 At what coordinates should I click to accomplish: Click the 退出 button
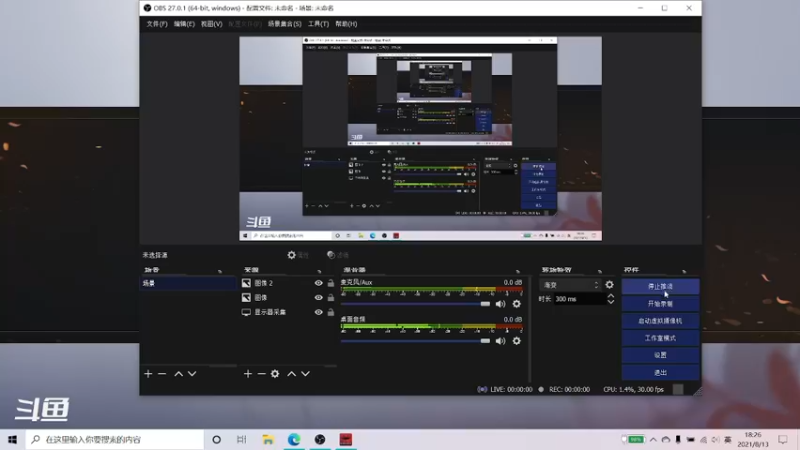[x=660, y=372]
